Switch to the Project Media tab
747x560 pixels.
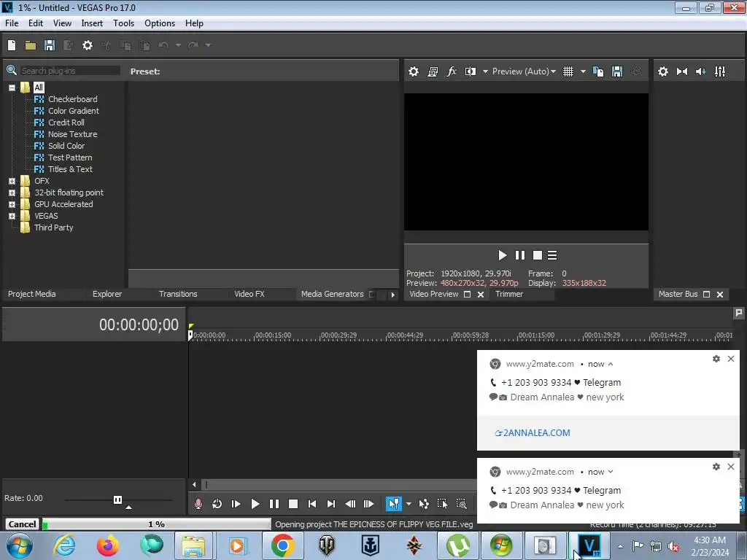tap(32, 294)
